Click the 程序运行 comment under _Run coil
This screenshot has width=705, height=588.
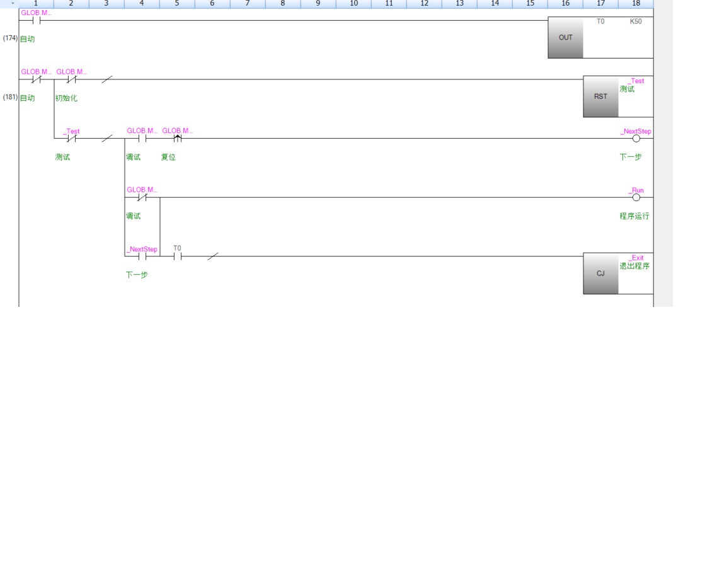[634, 216]
